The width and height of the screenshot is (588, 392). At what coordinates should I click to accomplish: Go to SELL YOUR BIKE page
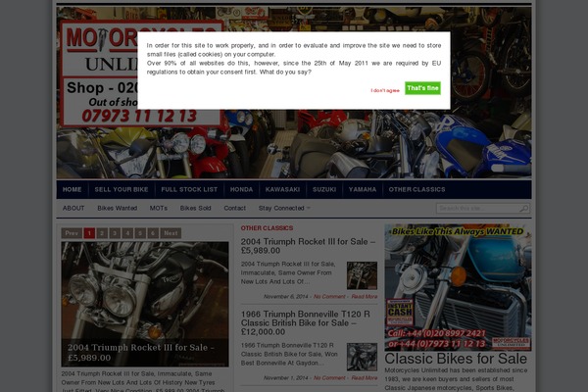(x=122, y=189)
